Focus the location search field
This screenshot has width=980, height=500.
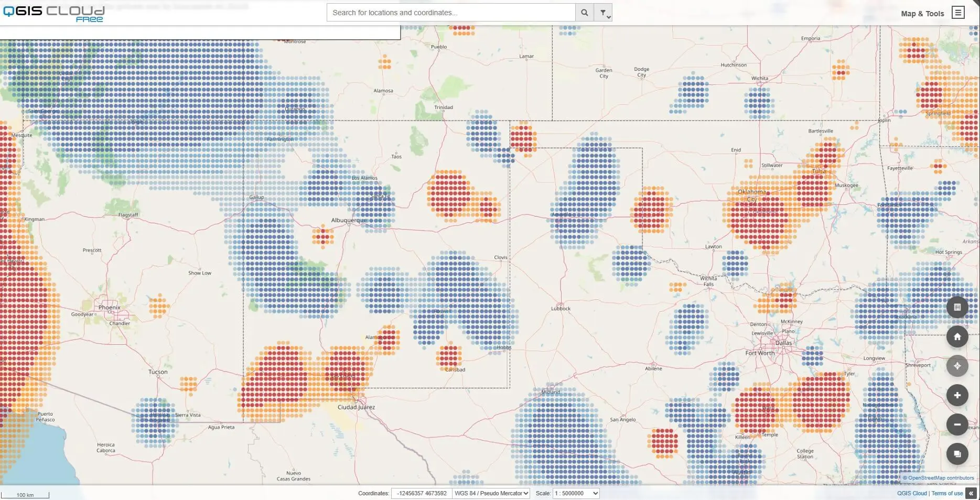(x=451, y=13)
